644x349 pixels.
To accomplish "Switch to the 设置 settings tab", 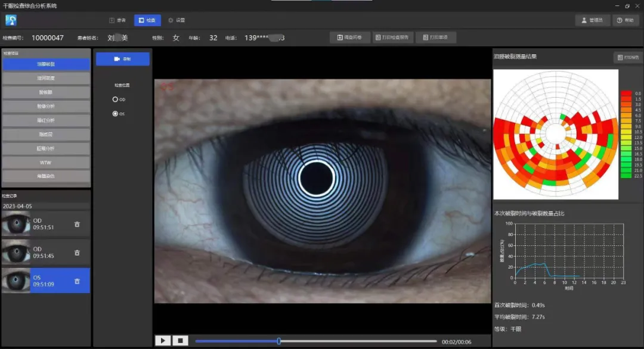I will pyautogui.click(x=177, y=20).
